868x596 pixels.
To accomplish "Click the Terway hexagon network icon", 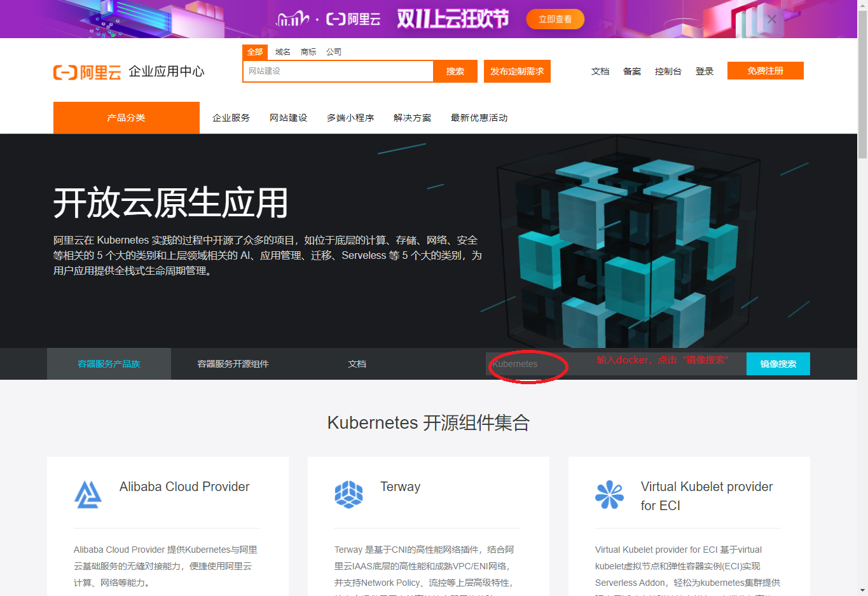I will [x=349, y=493].
